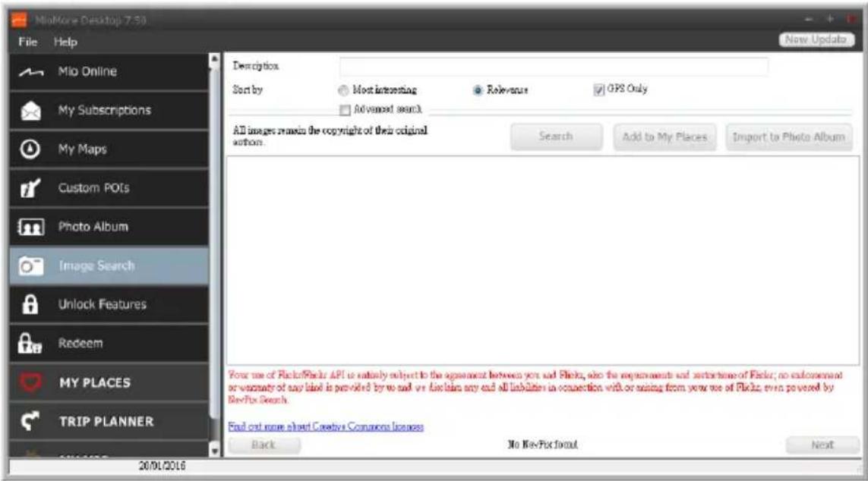
Task: Click the empty image results pane
Action: coord(542,260)
